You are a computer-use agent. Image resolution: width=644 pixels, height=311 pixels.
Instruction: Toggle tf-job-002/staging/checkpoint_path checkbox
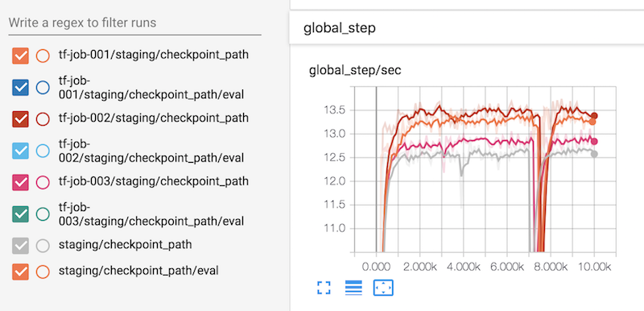click(21, 118)
